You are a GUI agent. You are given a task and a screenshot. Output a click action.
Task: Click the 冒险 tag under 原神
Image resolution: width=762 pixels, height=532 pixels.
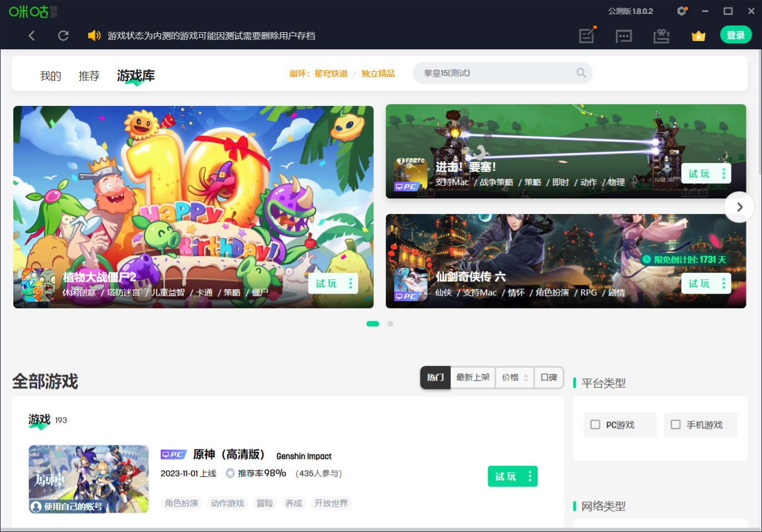[265, 503]
